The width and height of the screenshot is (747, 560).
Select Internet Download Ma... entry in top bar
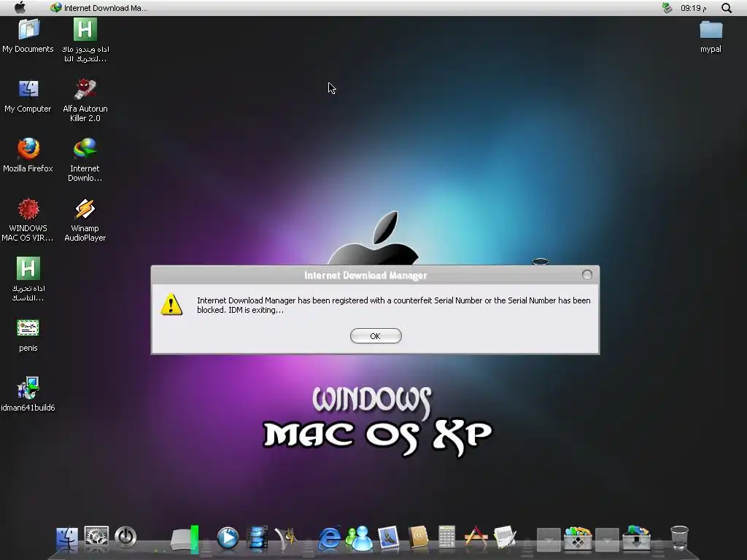click(x=99, y=7)
